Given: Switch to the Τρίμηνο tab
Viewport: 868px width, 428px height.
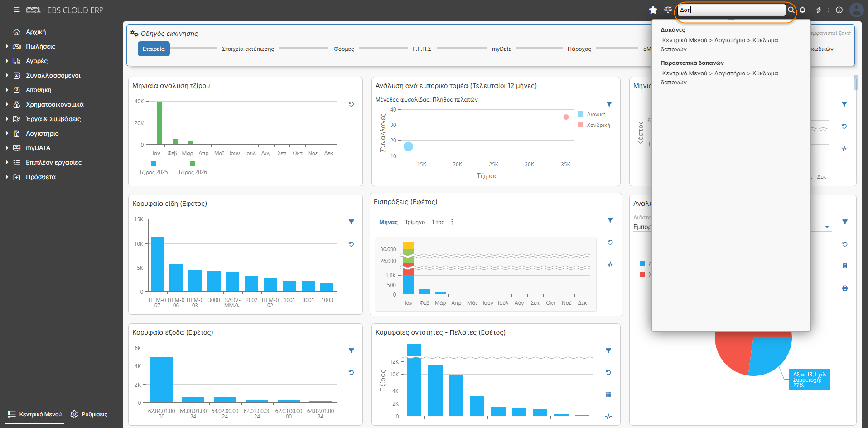Looking at the screenshot, I should (x=415, y=222).
